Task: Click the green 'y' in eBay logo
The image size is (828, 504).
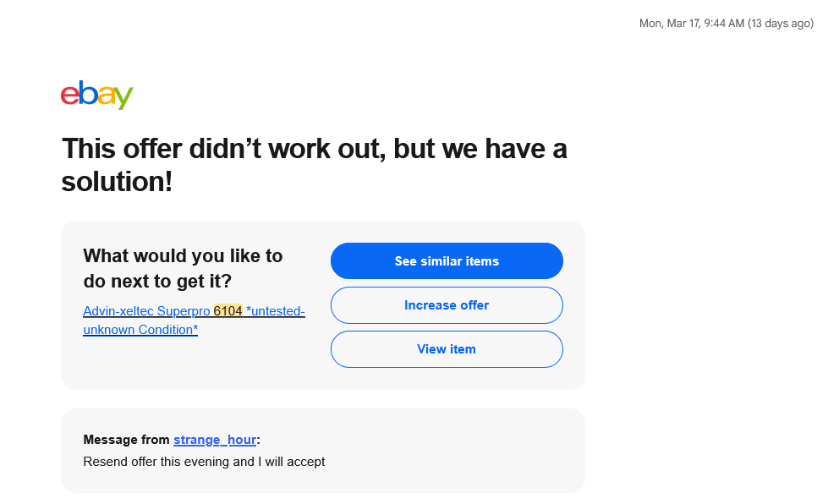Action: click(124, 97)
